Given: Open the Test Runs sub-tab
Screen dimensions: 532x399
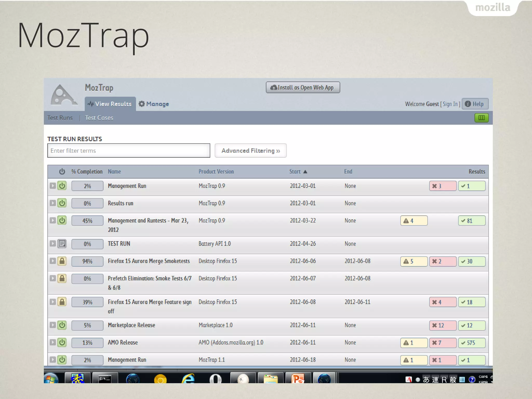Looking at the screenshot, I should click(x=60, y=118).
